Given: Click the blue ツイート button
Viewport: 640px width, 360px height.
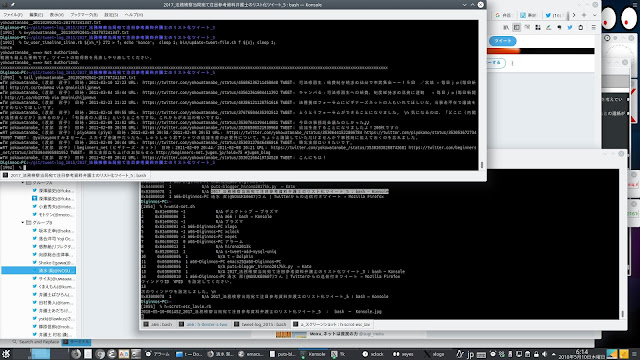Looking at the screenshot, I should (502, 41).
